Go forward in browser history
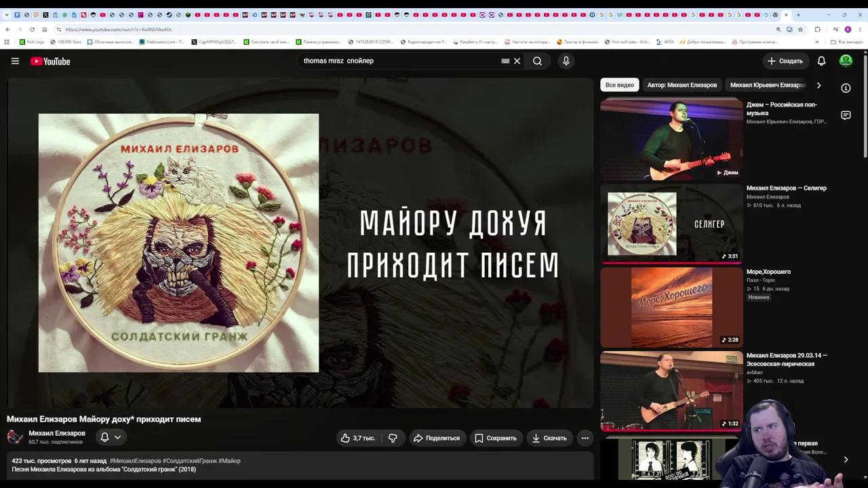Image resolution: width=868 pixels, height=488 pixels. (x=20, y=29)
